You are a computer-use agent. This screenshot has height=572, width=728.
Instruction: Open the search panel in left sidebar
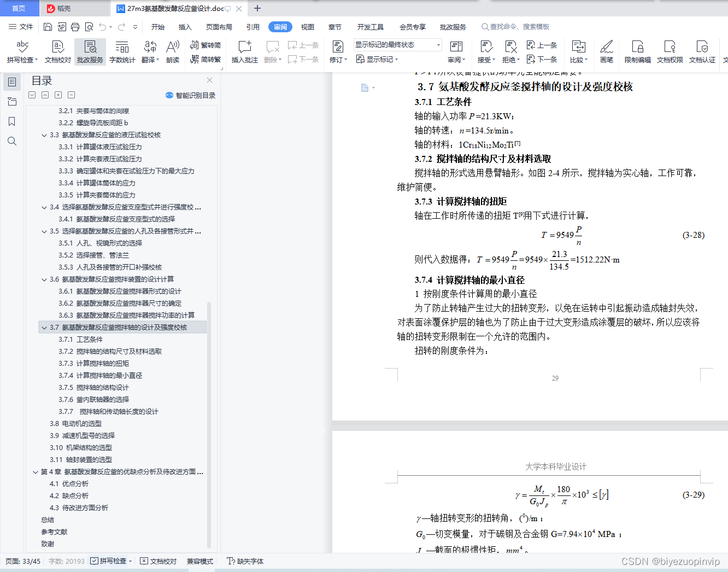(11, 141)
